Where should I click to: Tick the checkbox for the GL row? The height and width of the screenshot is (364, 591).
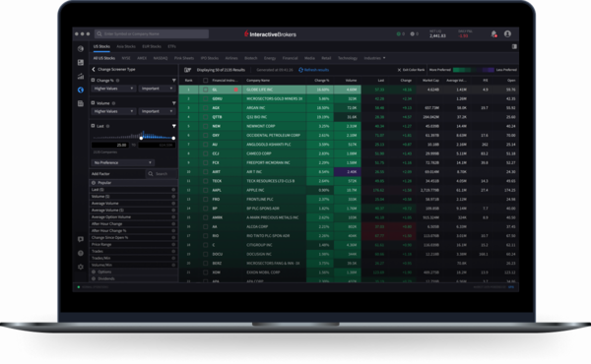pos(206,90)
